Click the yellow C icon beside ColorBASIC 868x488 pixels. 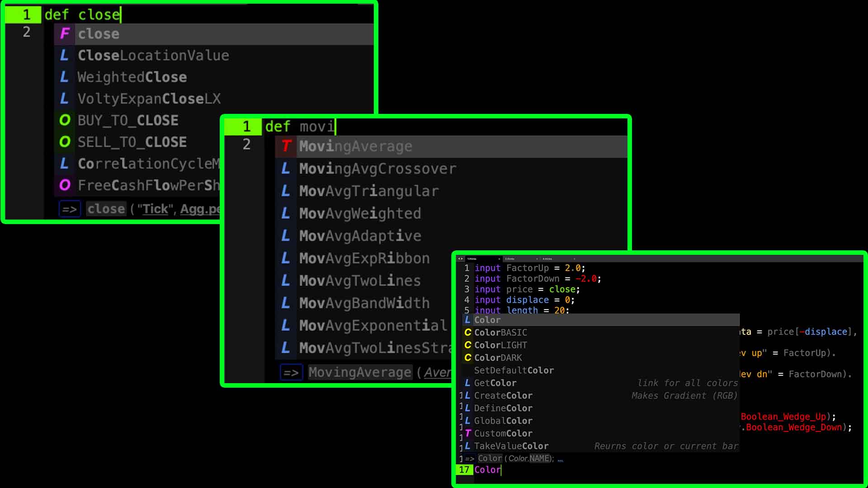click(x=468, y=333)
